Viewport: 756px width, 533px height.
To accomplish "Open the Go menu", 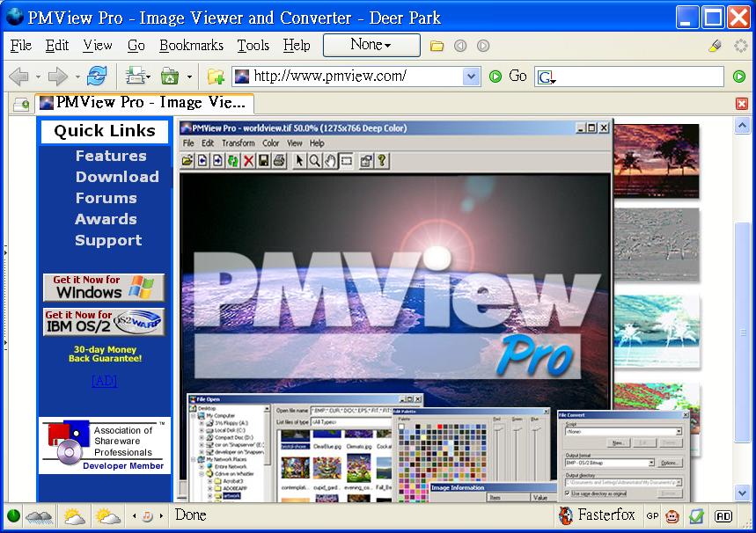I will tap(136, 46).
